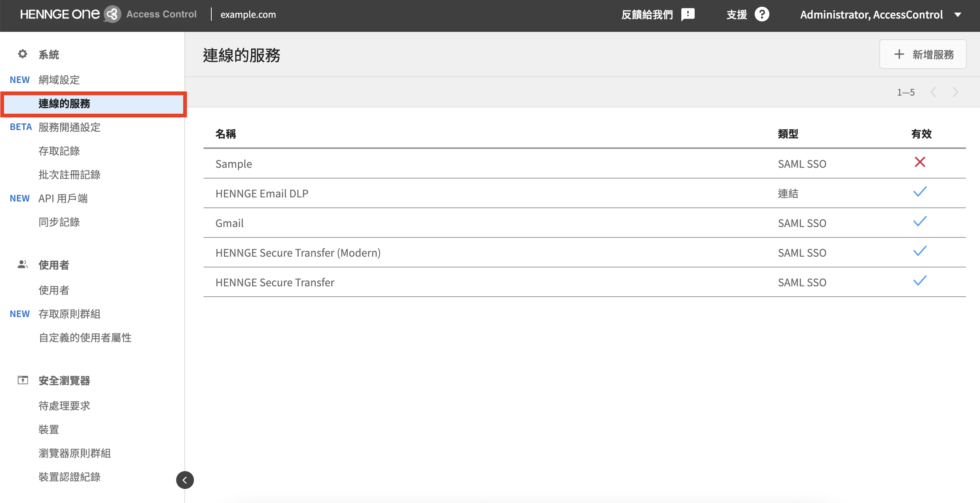Image resolution: width=980 pixels, height=503 pixels.
Task: Open 批次註冊記錄 in the sidebar
Action: 69,175
